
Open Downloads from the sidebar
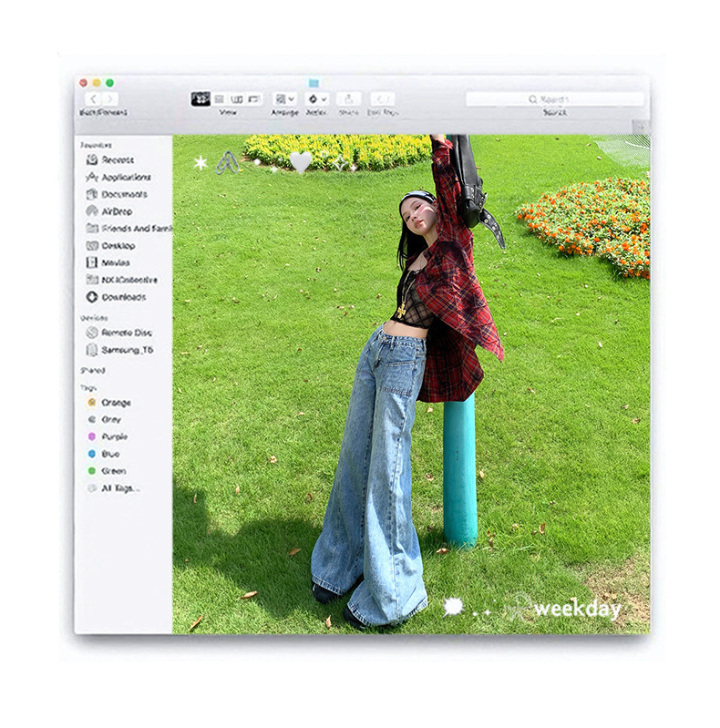(x=123, y=297)
